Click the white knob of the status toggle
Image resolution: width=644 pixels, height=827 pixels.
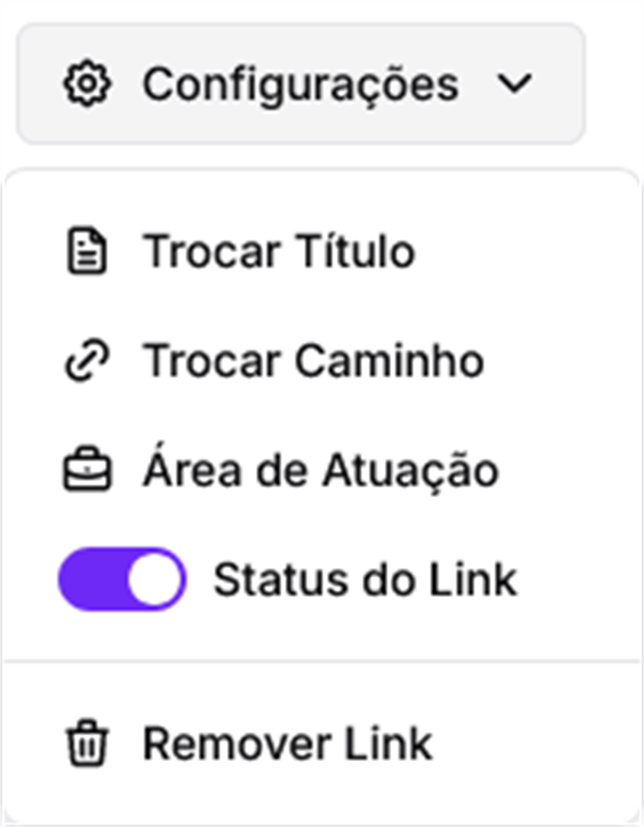154,579
